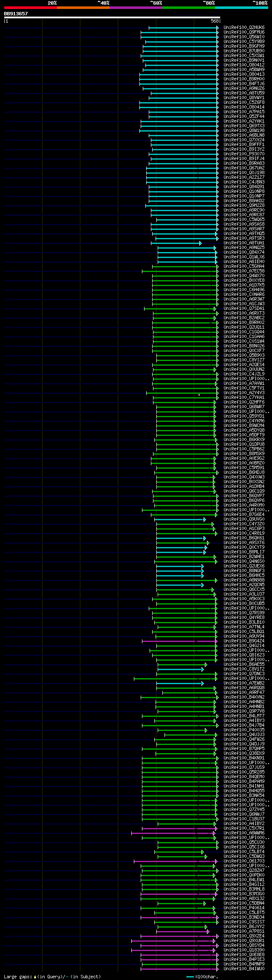Open hit UniRef100_O80412

[x=244, y=65]
